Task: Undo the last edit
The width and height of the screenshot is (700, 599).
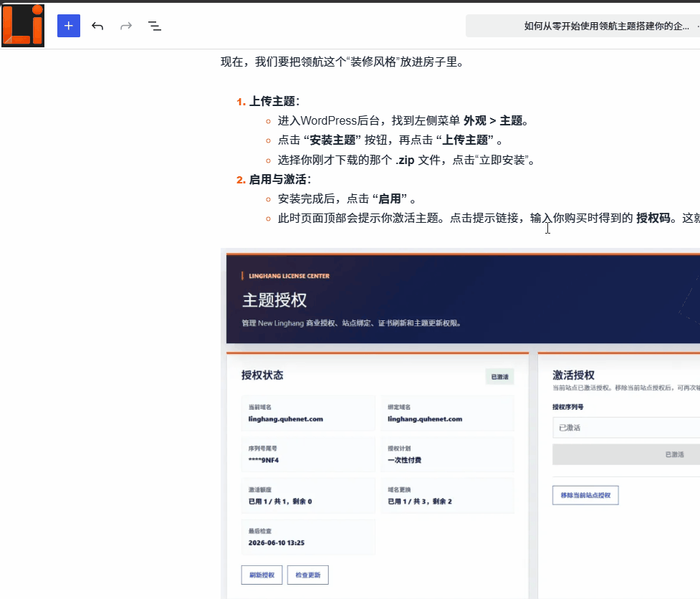Action: coord(97,26)
